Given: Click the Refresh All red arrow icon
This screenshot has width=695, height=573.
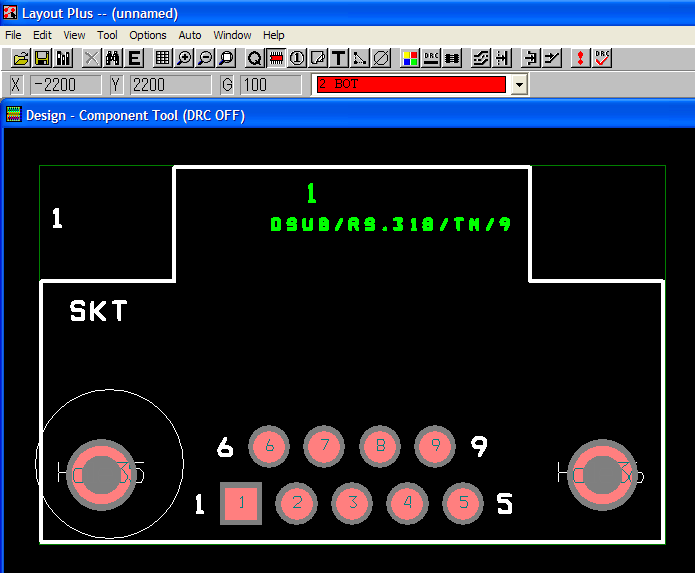Looking at the screenshot, I should [580, 58].
